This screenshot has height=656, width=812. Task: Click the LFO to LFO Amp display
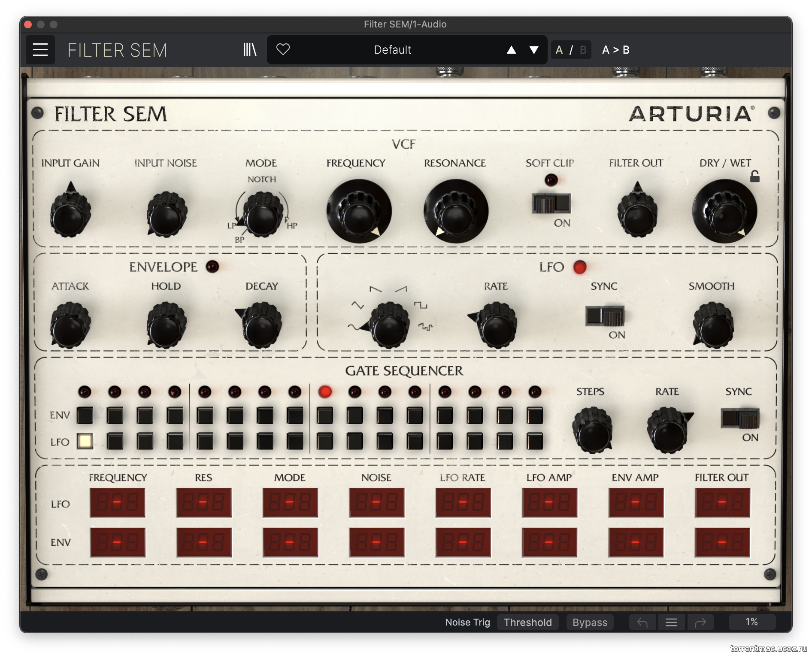click(549, 502)
